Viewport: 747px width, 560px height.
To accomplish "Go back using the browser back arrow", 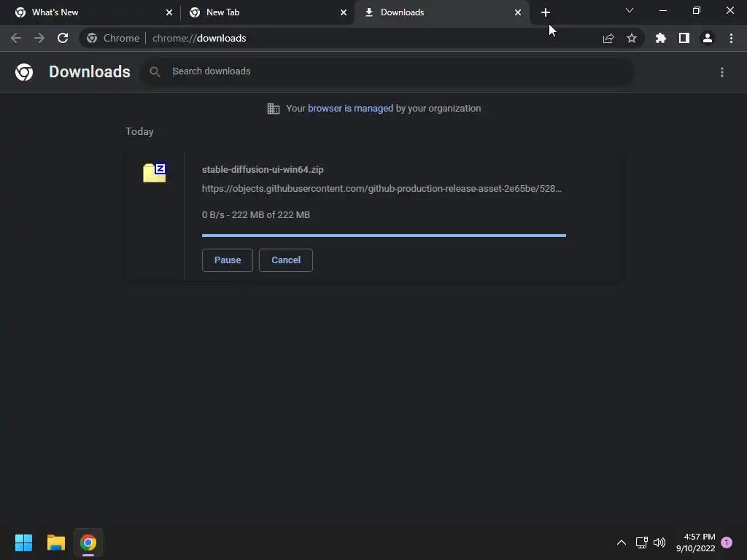I will (16, 38).
